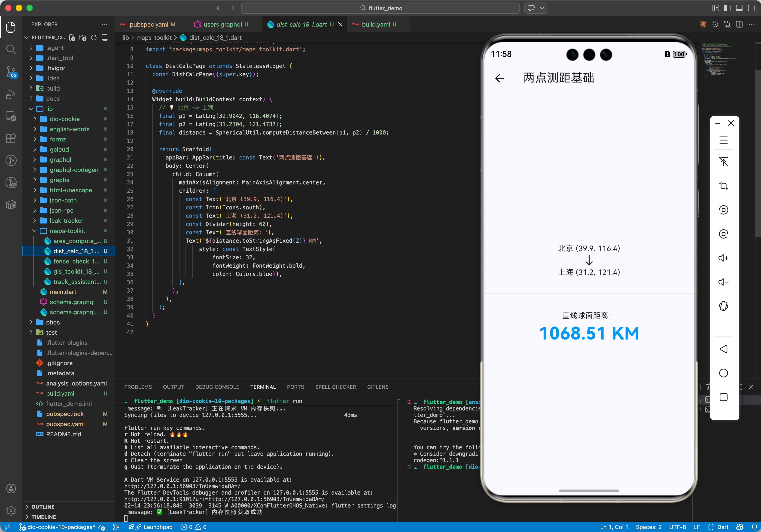This screenshot has width=761, height=532.
Task: Tap the emulator back triangle button
Action: 723,349
